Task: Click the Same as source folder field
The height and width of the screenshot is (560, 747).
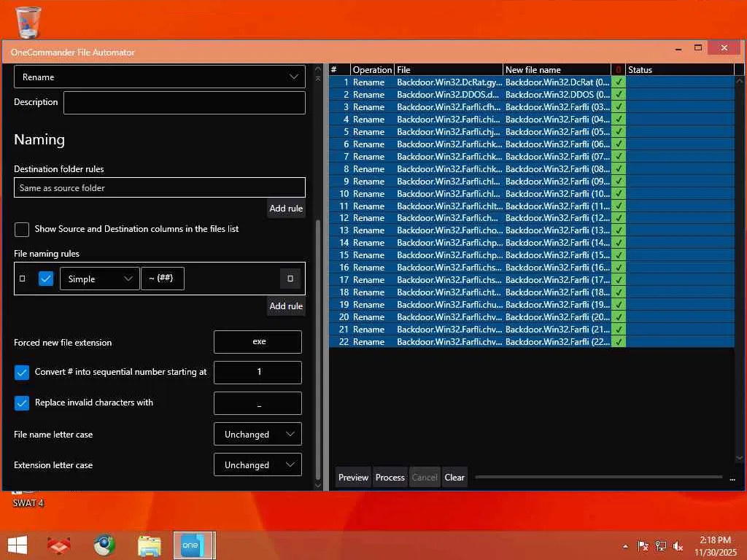Action: pyautogui.click(x=160, y=187)
